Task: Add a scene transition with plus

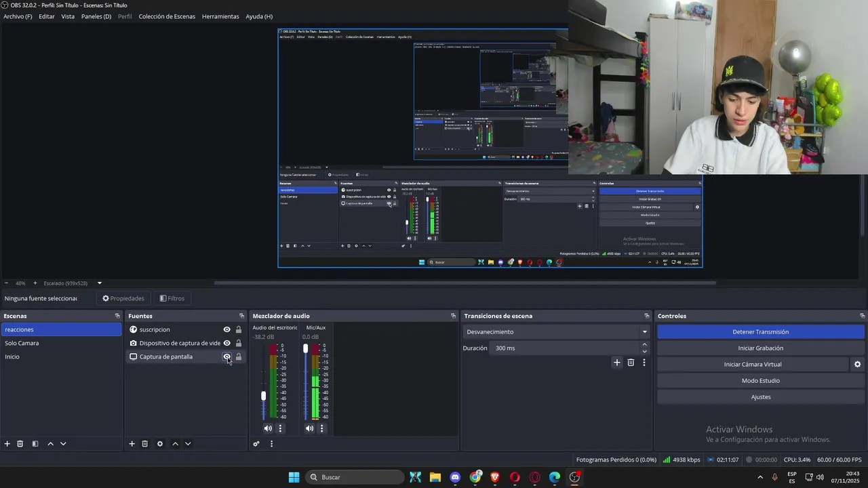Action: [617, 363]
